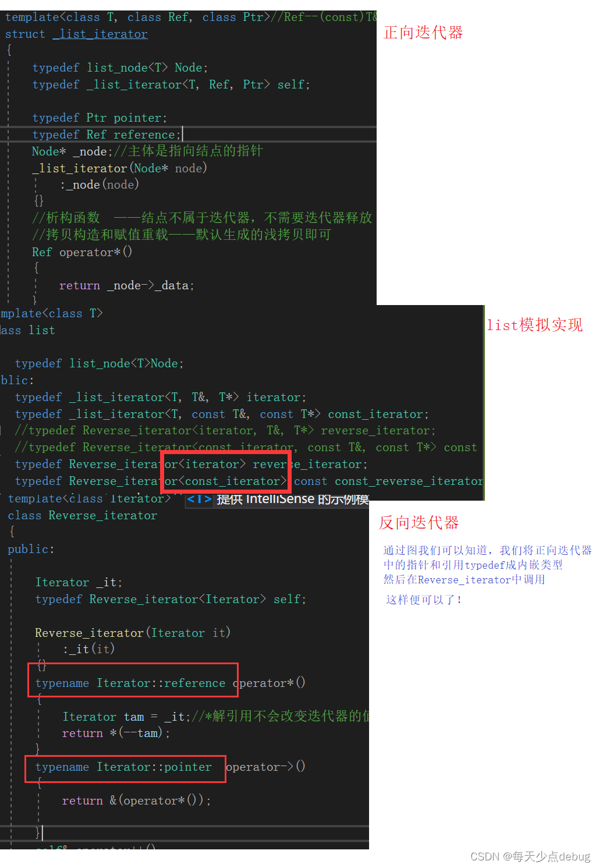Click the const_reverse_iterator typedef name

[409, 481]
